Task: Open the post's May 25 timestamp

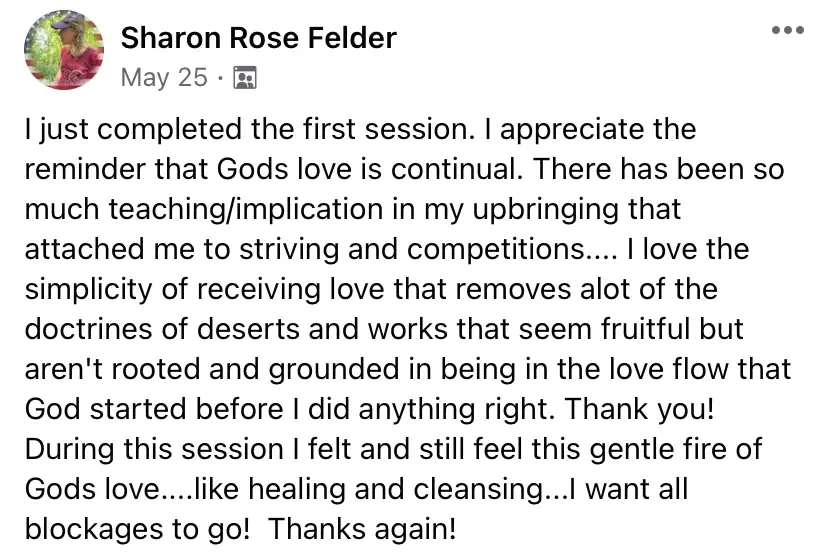Action: 163,77
